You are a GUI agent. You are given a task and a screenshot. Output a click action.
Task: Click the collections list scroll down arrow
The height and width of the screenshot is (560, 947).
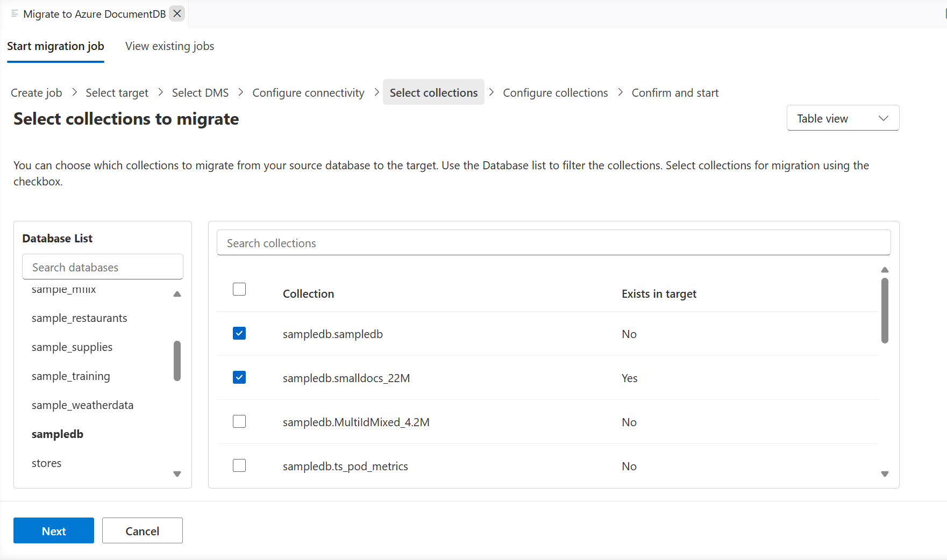click(885, 474)
